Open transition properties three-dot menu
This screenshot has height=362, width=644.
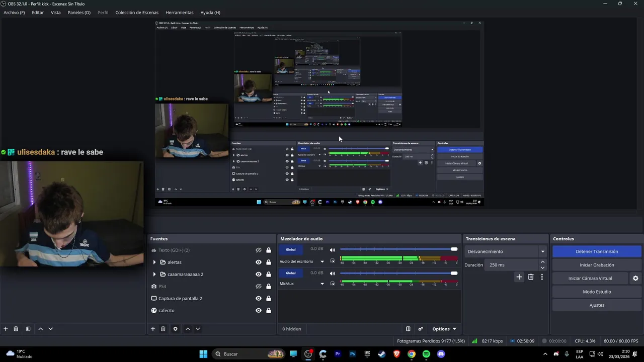click(x=542, y=277)
